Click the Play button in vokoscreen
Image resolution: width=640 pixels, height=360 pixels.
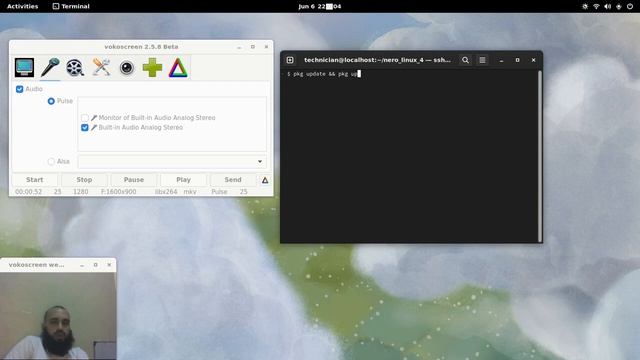183,180
